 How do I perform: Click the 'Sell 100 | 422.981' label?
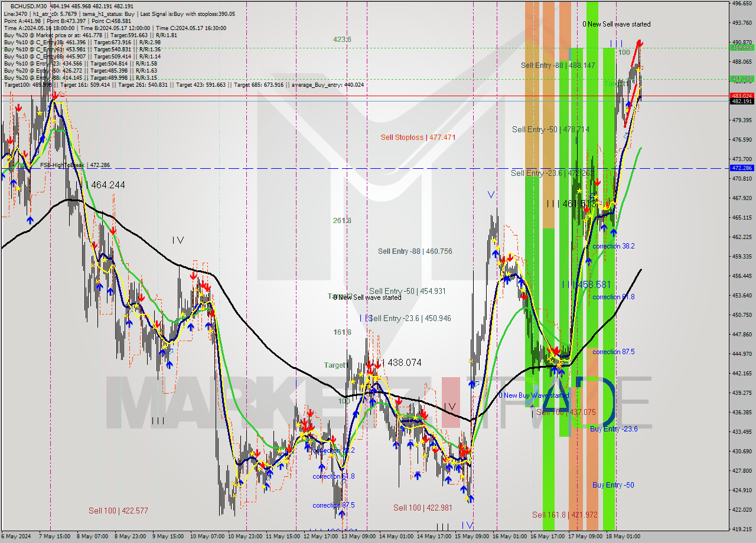[x=423, y=508]
